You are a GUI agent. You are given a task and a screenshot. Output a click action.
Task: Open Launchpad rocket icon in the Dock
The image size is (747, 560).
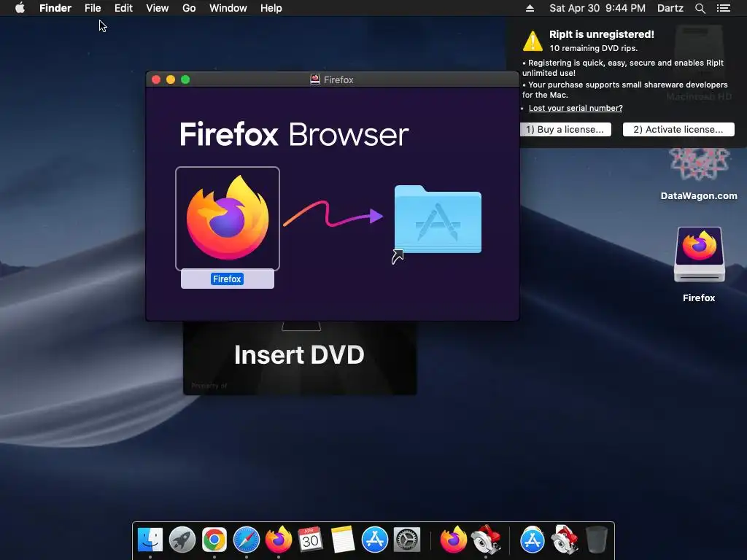coord(182,540)
